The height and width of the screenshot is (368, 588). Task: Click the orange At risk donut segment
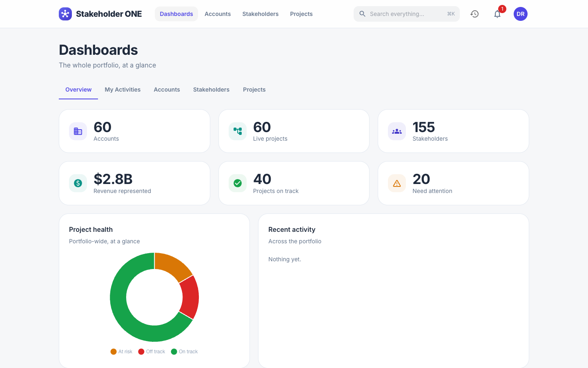click(172, 266)
